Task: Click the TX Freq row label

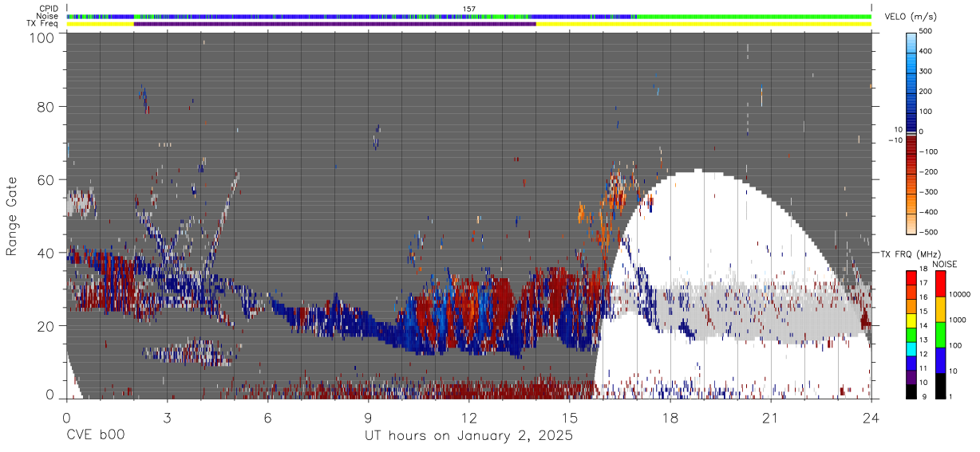Action: point(42,23)
